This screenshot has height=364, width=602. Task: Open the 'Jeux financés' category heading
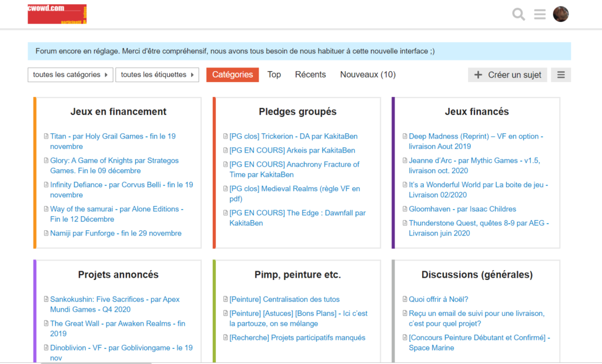click(477, 112)
